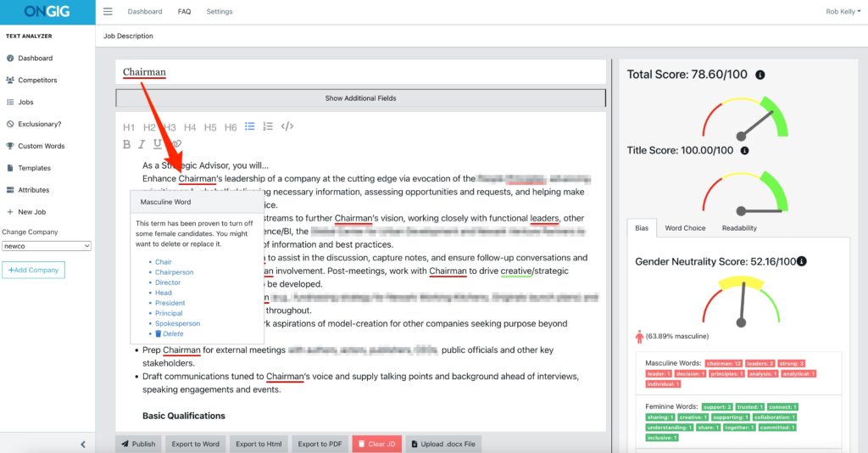Click the +Add Company button

(x=33, y=270)
